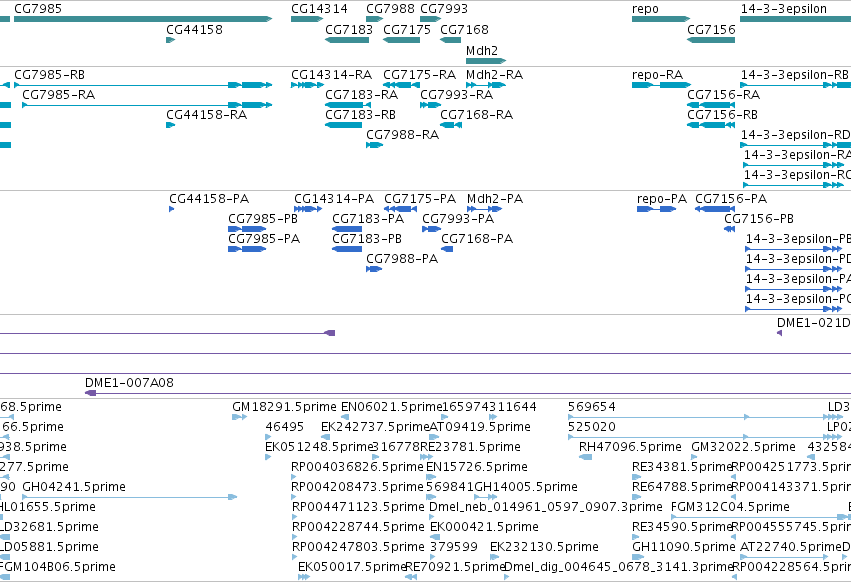The image size is (851, 582).
Task: Select the CG7985 gene bar
Action: coord(143,19)
